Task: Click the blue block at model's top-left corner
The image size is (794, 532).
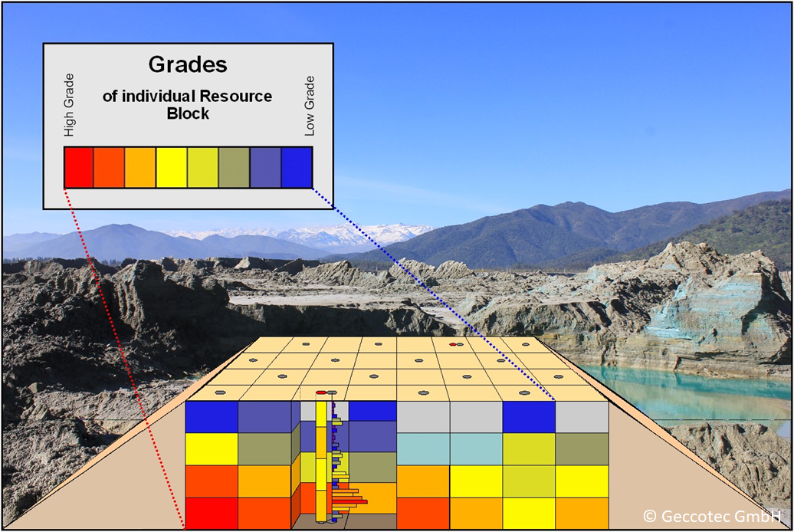Action: 212,417
